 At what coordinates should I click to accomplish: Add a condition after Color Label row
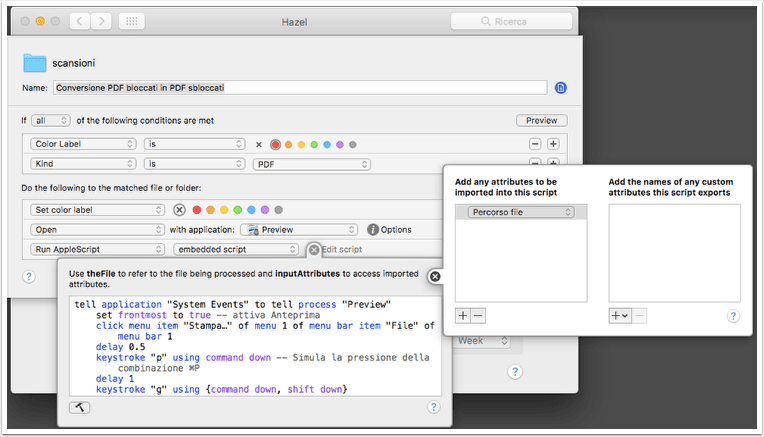coord(553,144)
